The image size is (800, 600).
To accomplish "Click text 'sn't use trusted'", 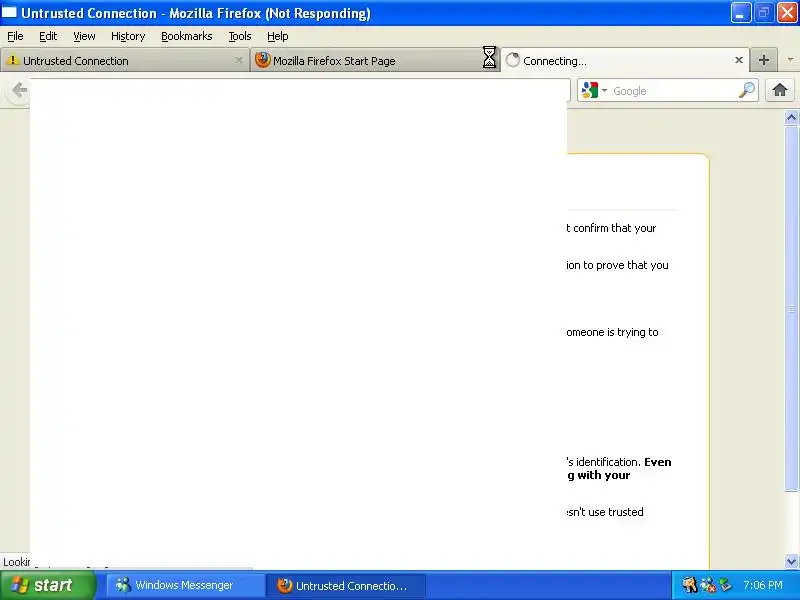I will [605, 512].
